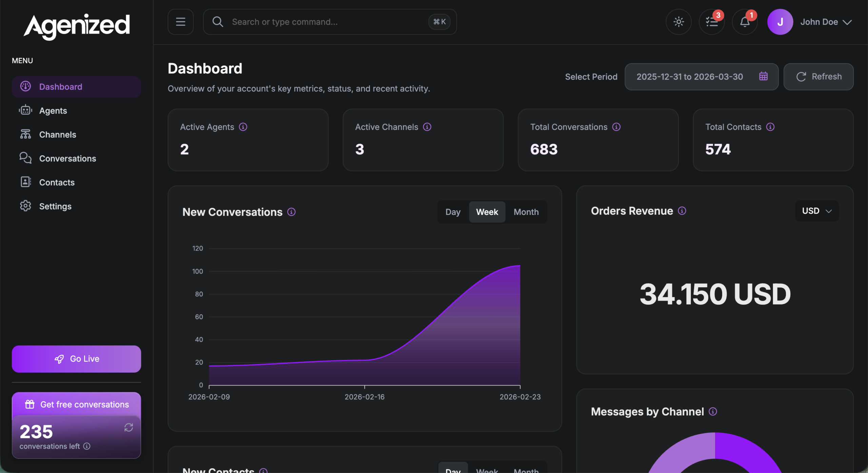Open the USD currency dropdown
Image resolution: width=868 pixels, height=473 pixels.
click(x=816, y=211)
